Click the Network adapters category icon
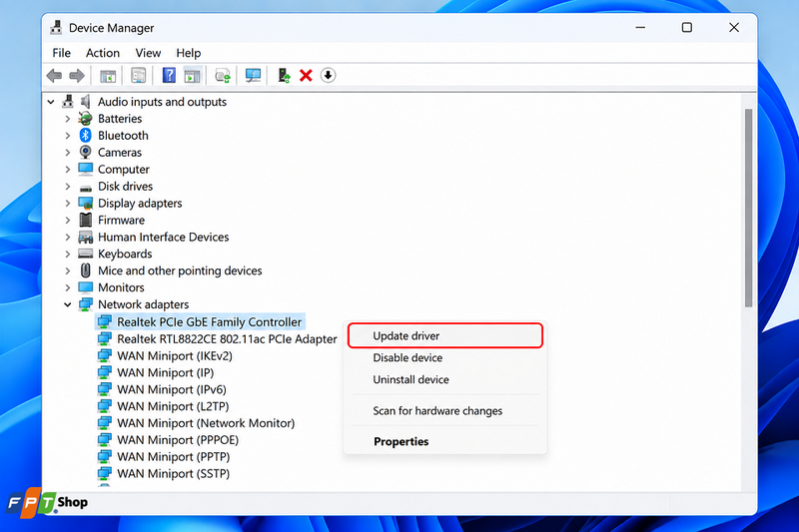The height and width of the screenshot is (532, 799). point(85,304)
